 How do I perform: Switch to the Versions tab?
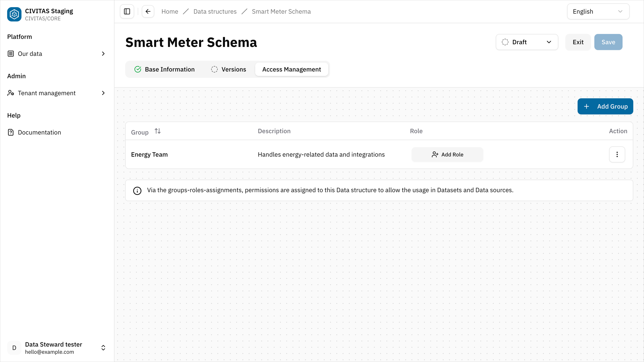(228, 69)
